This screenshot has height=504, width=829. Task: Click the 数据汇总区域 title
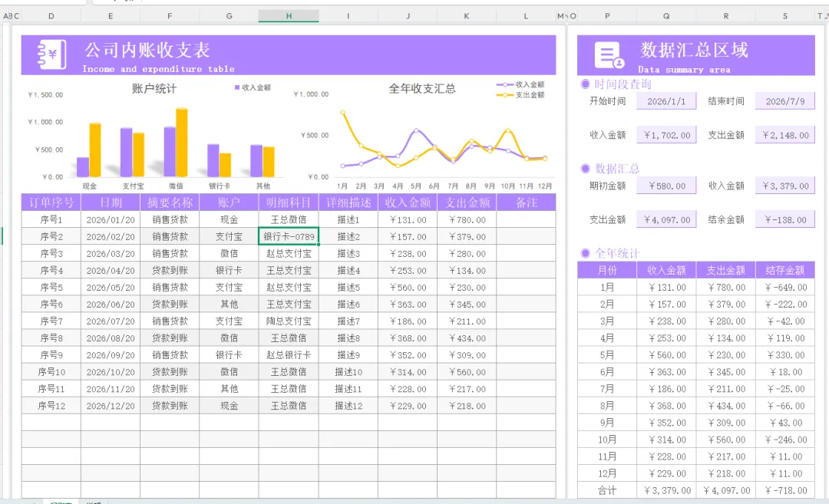pos(694,50)
